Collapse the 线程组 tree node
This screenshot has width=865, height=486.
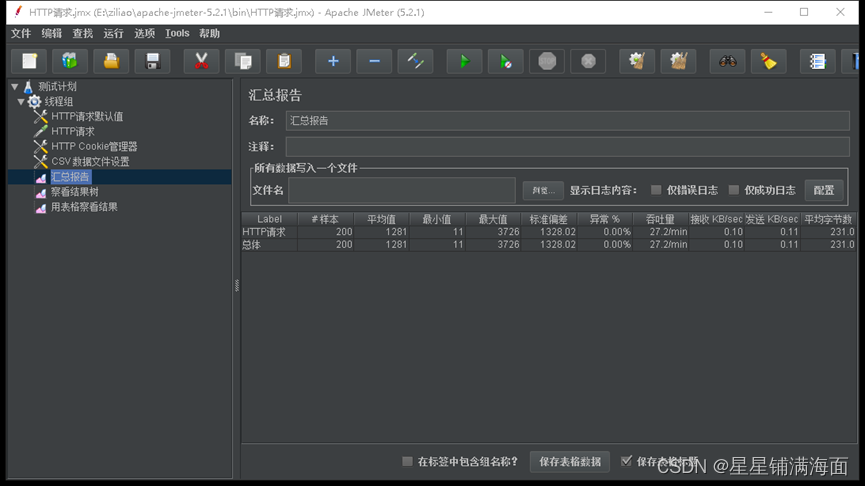21,102
